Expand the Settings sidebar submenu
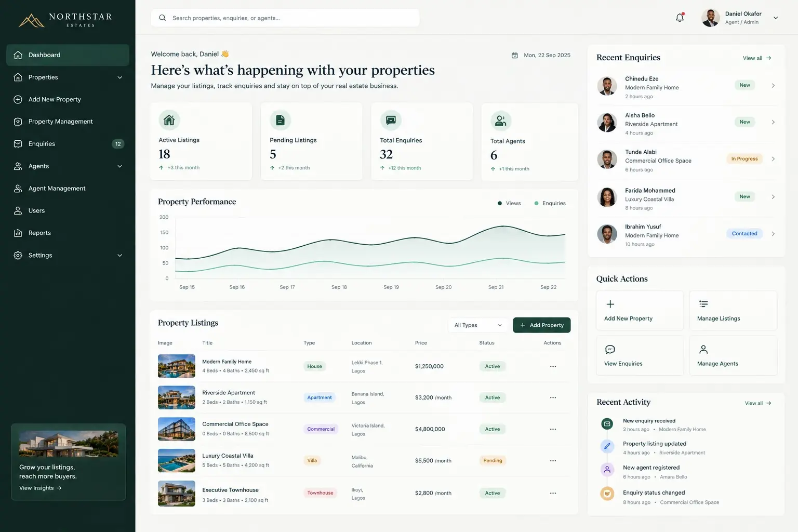This screenshot has height=532, width=798. click(119, 256)
